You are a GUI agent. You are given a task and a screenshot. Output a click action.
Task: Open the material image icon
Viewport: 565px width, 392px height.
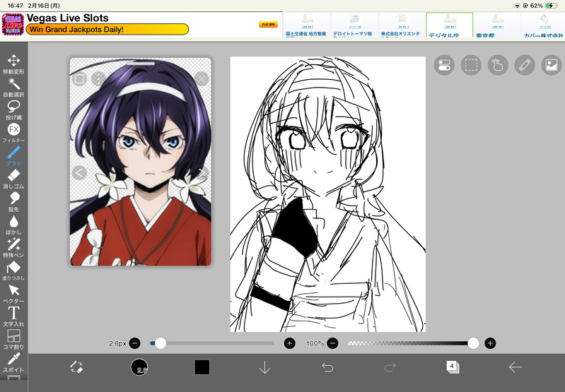coord(552,65)
